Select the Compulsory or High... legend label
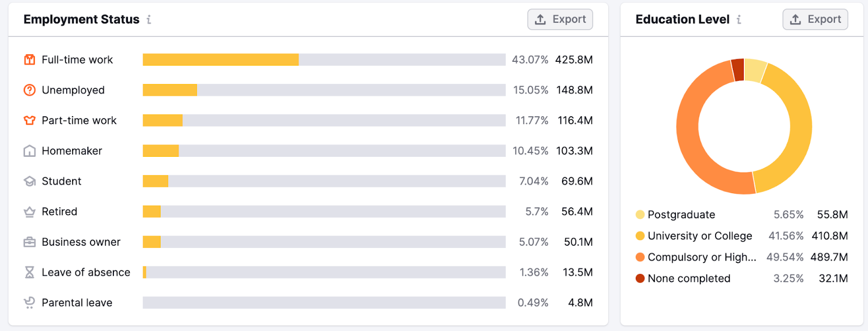Screen dimensions: 868x331 (x=701, y=257)
